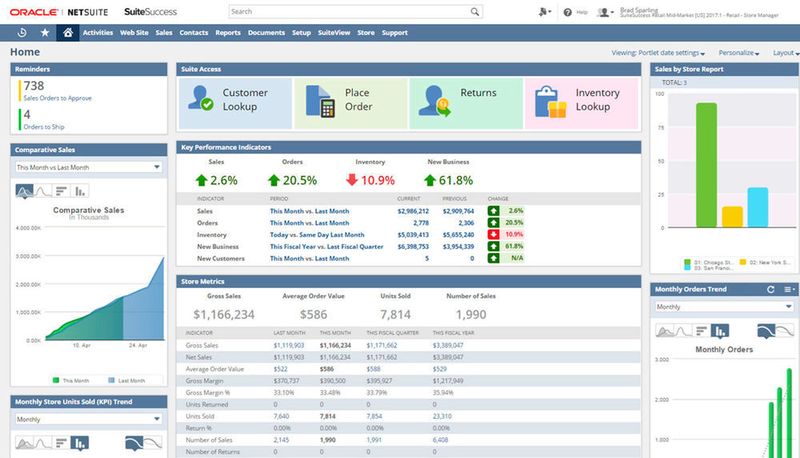Click the blue San Francisco bar

(x=758, y=207)
